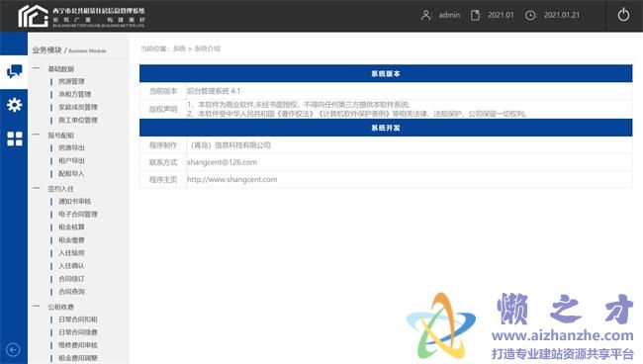Open 电子合同管理 menu item
This screenshot has height=364, width=643.
[78, 214]
